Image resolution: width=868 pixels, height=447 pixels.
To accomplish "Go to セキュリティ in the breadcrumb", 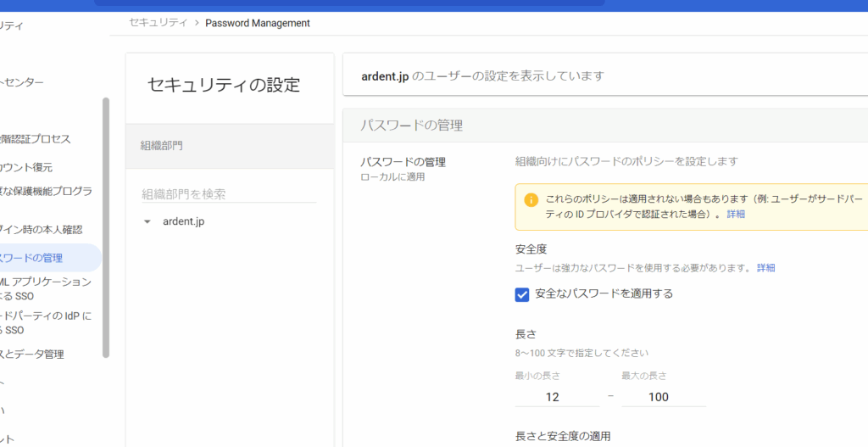I will click(x=159, y=23).
